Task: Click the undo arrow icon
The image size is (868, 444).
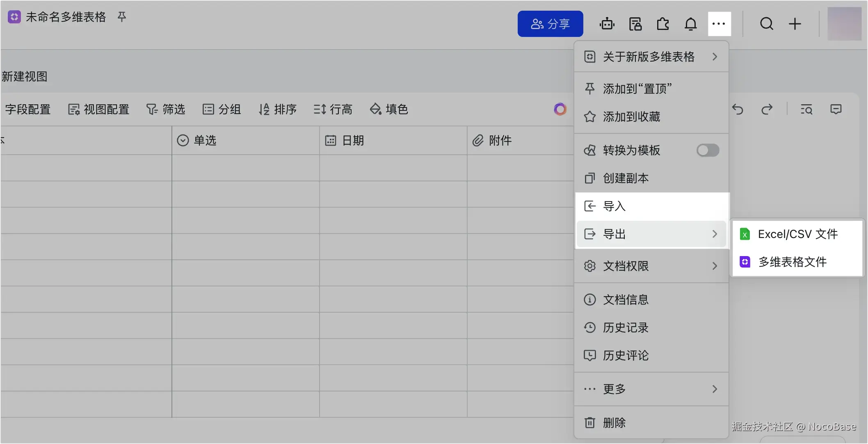Action: (738, 109)
